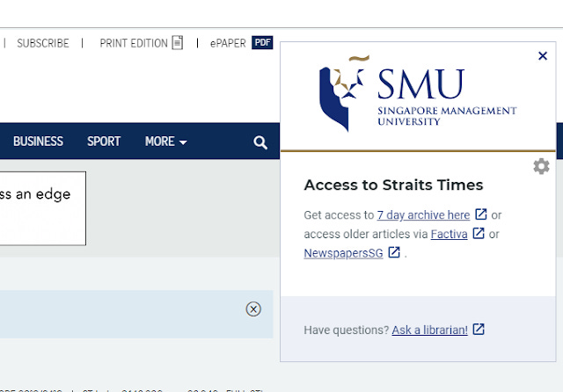Click external-link icon next to Factiva
The image size is (563, 392).
479,233
